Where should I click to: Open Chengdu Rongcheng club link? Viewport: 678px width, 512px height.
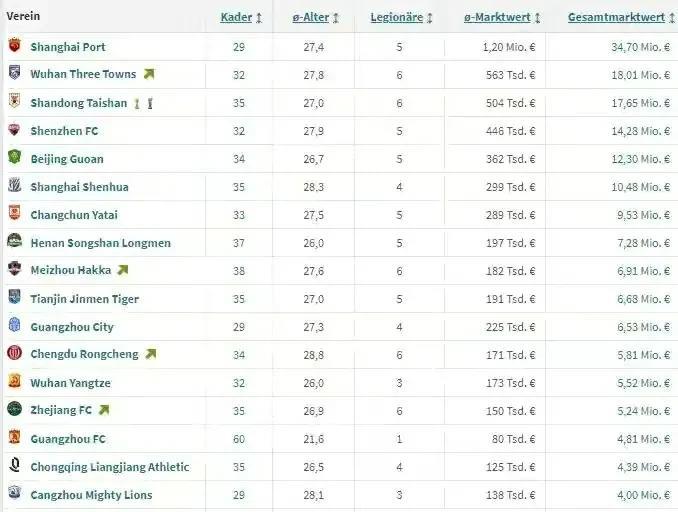pos(85,354)
